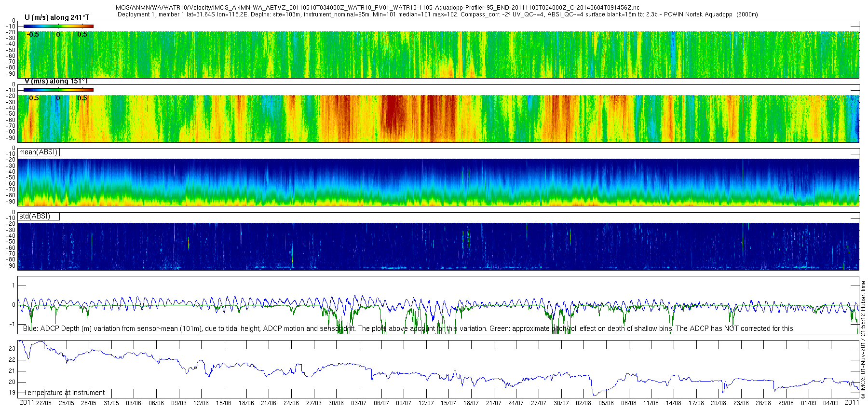Click the 02/08 date tick label
Image resolution: width=868 pixels, height=410 pixels.
click(583, 403)
